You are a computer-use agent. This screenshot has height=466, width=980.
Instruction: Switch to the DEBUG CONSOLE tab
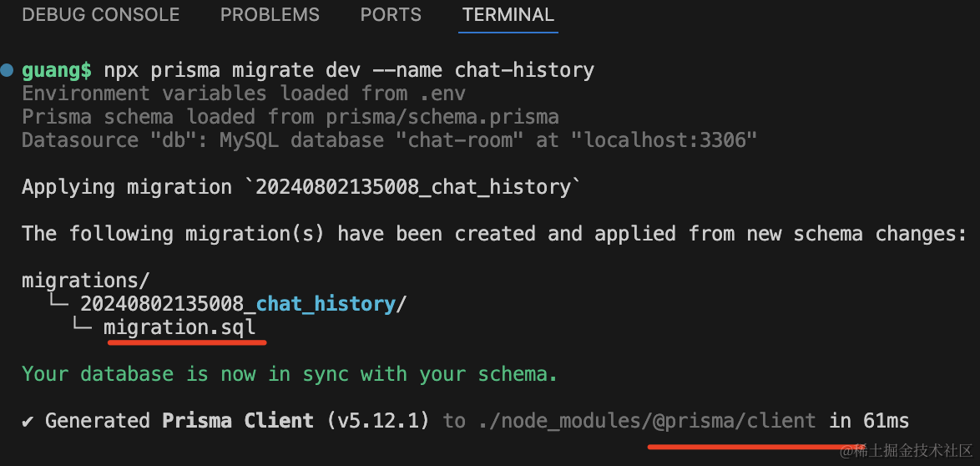tap(101, 15)
